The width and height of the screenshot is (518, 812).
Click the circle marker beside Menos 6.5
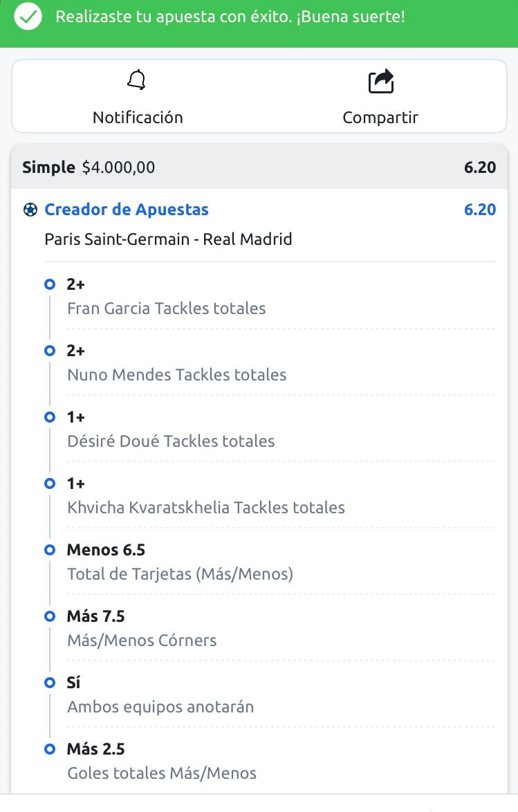(50, 550)
